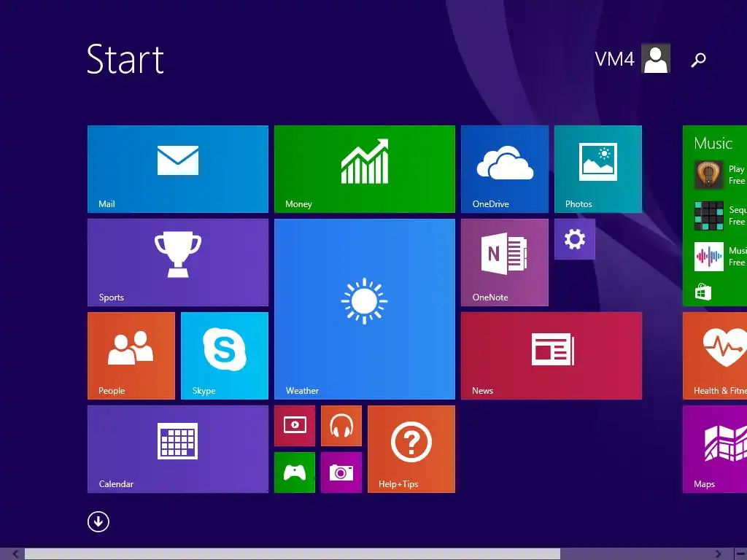Open the Maps tile

click(715, 449)
